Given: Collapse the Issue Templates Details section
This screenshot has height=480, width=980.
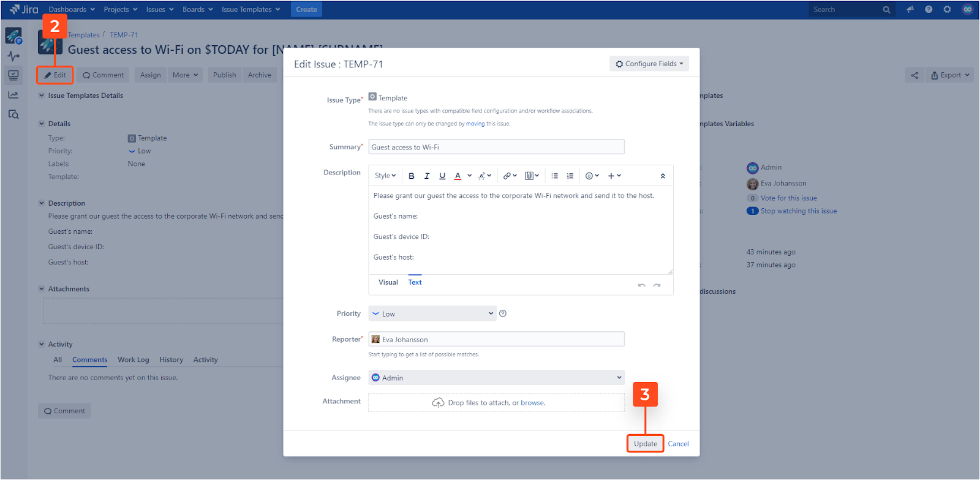Looking at the screenshot, I should [42, 96].
